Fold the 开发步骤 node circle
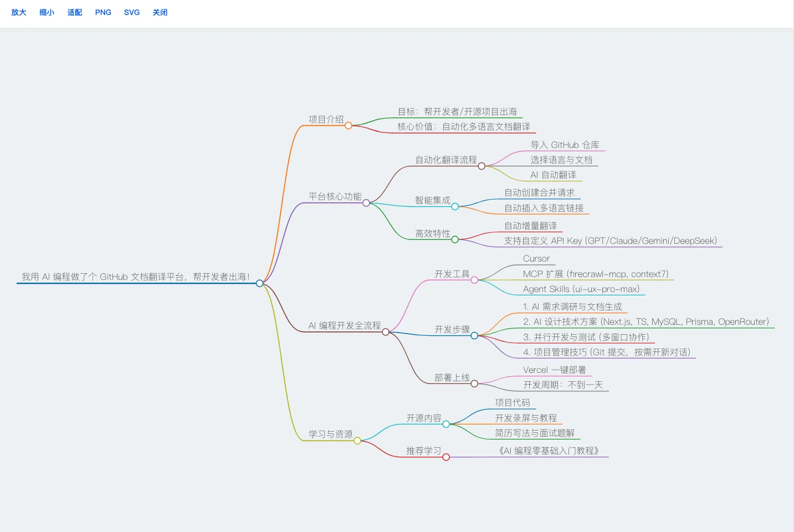This screenshot has height=532, width=794. (474, 336)
